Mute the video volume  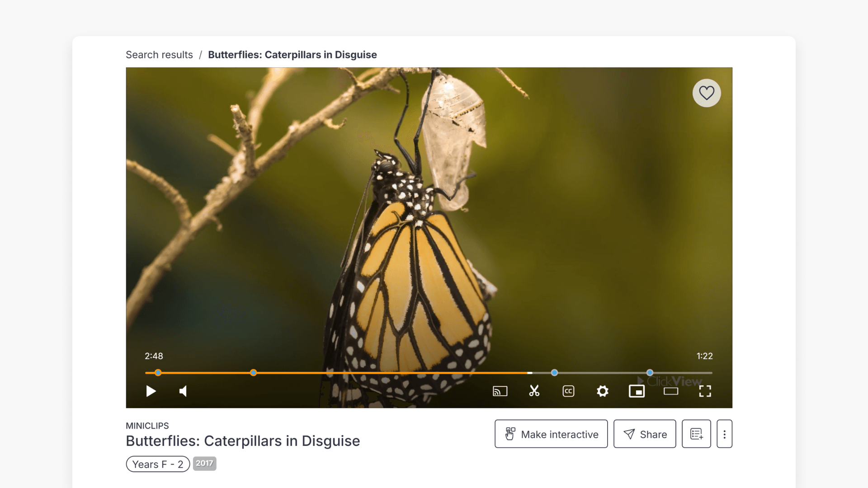(183, 391)
